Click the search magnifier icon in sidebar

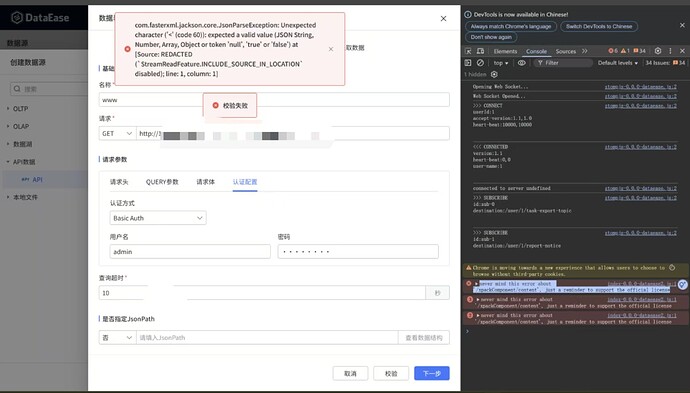click(17, 89)
